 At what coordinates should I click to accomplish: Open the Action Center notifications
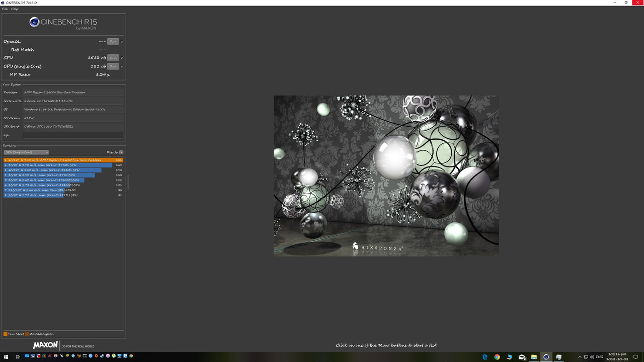[634, 357]
